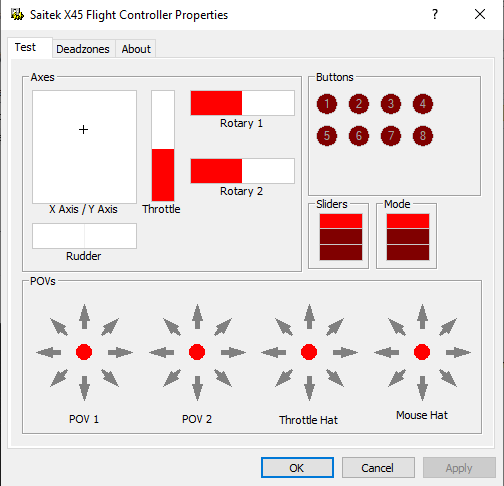Click Throttle Hat center red dot
This screenshot has width=504, height=486.
[x=309, y=352]
